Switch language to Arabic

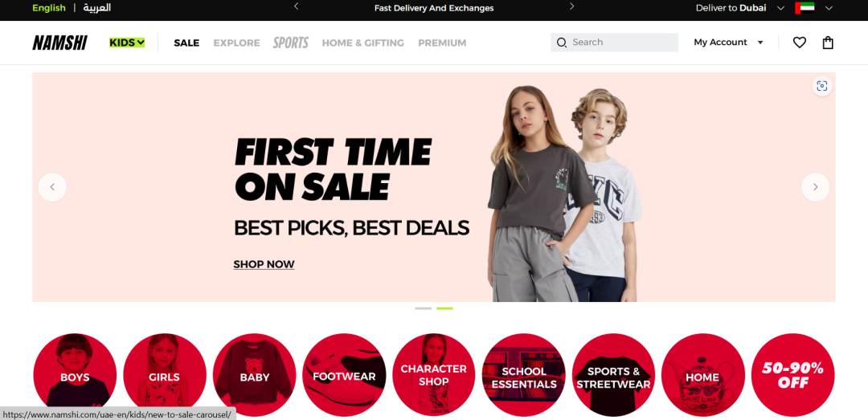(x=97, y=8)
